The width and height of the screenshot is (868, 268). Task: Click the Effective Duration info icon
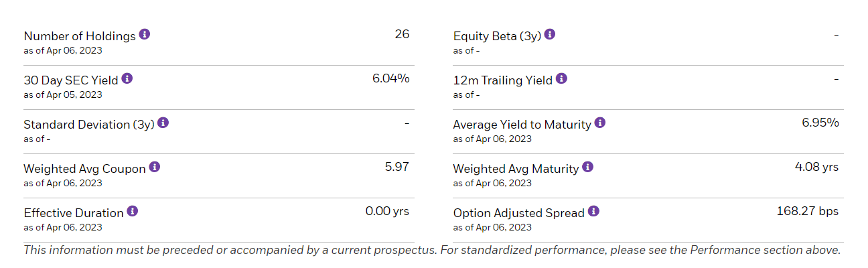click(x=133, y=211)
